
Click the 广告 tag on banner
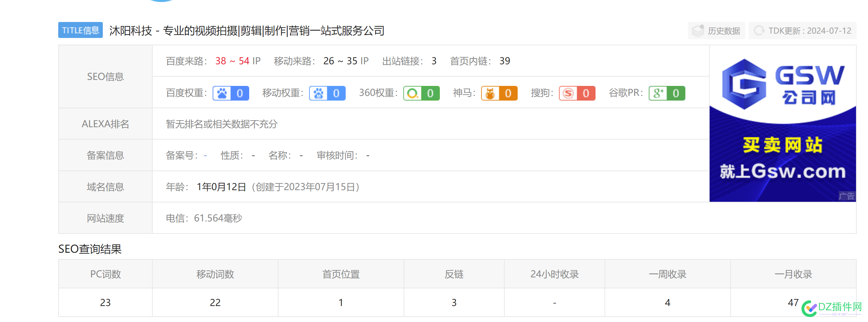pos(847,196)
